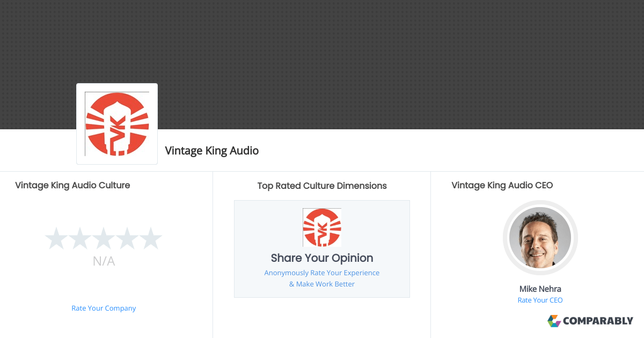
Task: Toggle the highlighted rating on the N/A stars
Action: [x=104, y=238]
